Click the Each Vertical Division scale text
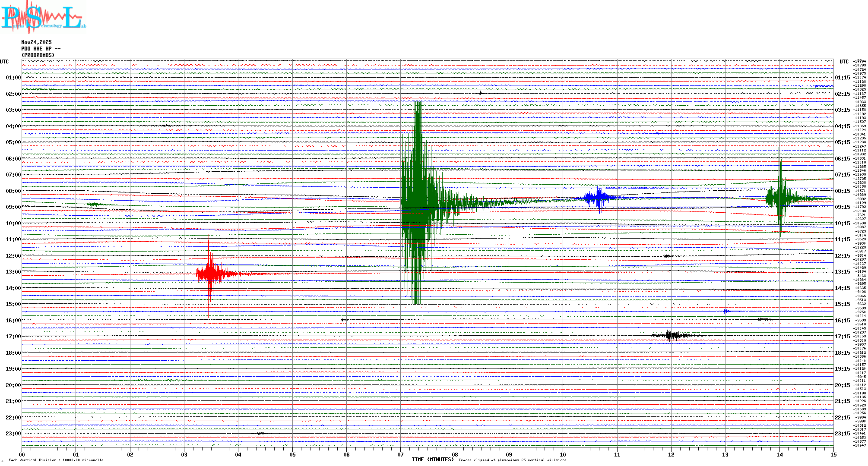 tap(56, 460)
